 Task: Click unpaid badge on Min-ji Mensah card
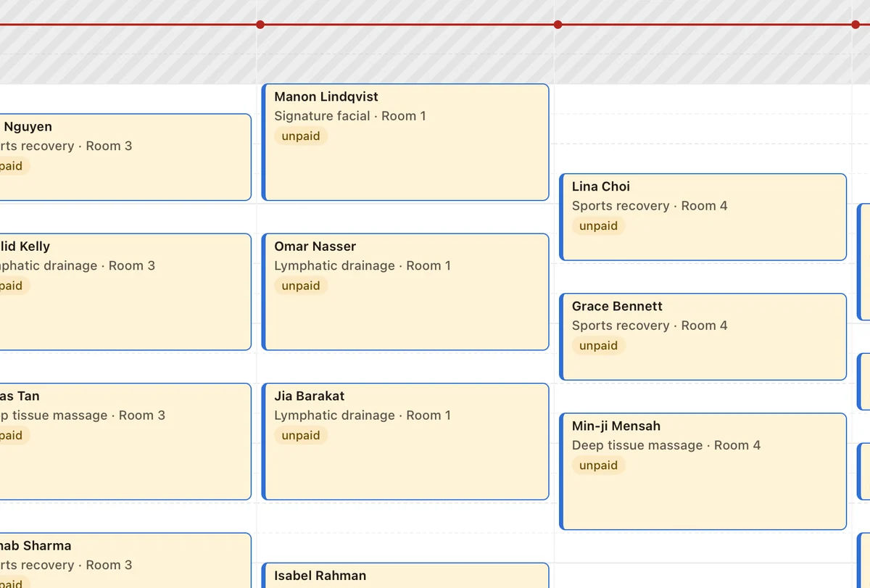pos(598,465)
